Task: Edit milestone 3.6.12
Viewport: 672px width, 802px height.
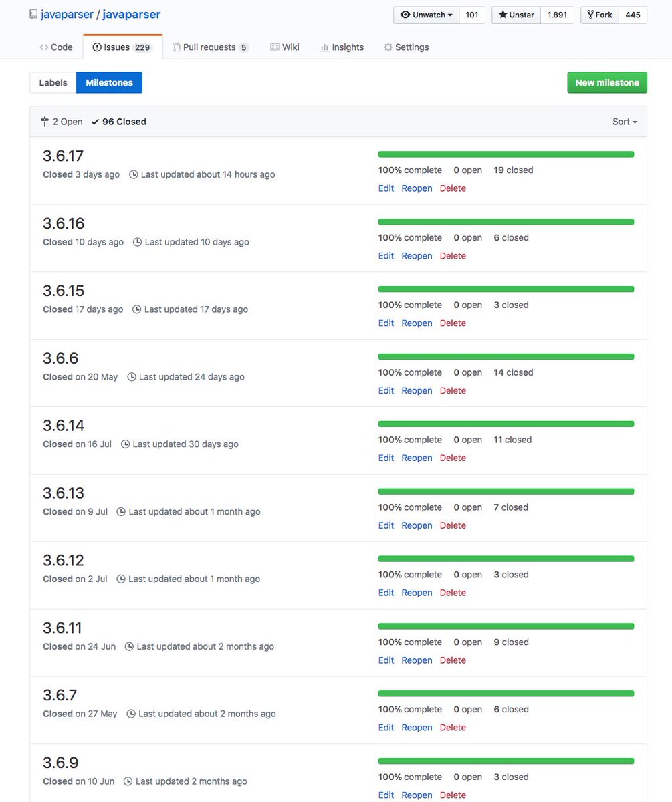Action: pyautogui.click(x=386, y=593)
